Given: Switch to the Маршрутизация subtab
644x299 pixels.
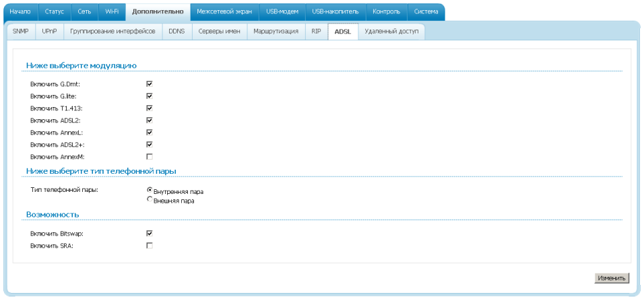Looking at the screenshot, I should (276, 32).
